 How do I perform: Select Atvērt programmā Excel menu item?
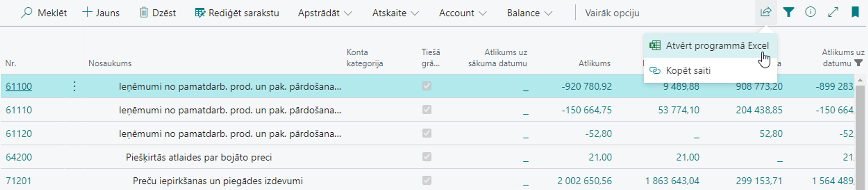pyautogui.click(x=717, y=46)
